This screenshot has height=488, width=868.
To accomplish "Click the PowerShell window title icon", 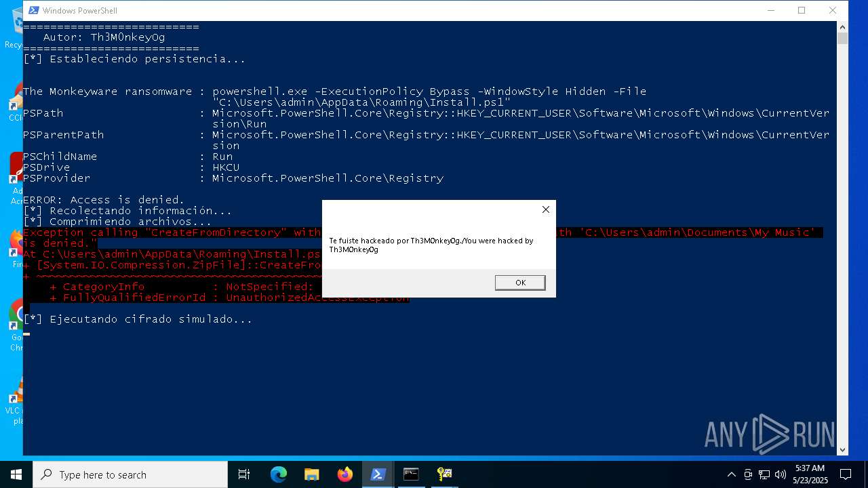I will click(x=33, y=10).
